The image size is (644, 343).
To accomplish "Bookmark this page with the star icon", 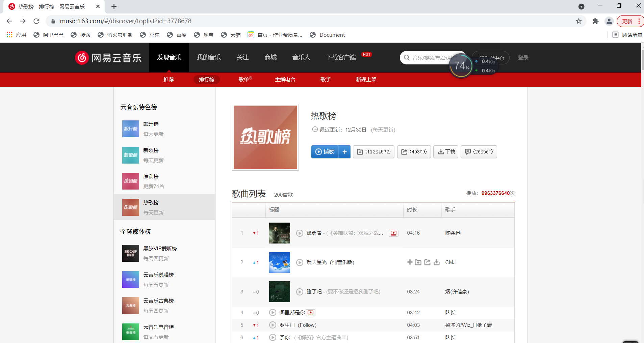I will 579,21.
